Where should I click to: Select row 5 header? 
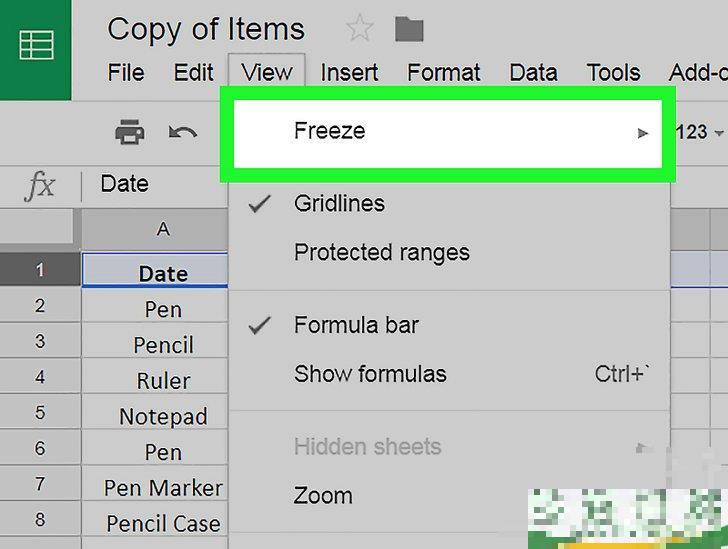point(40,413)
